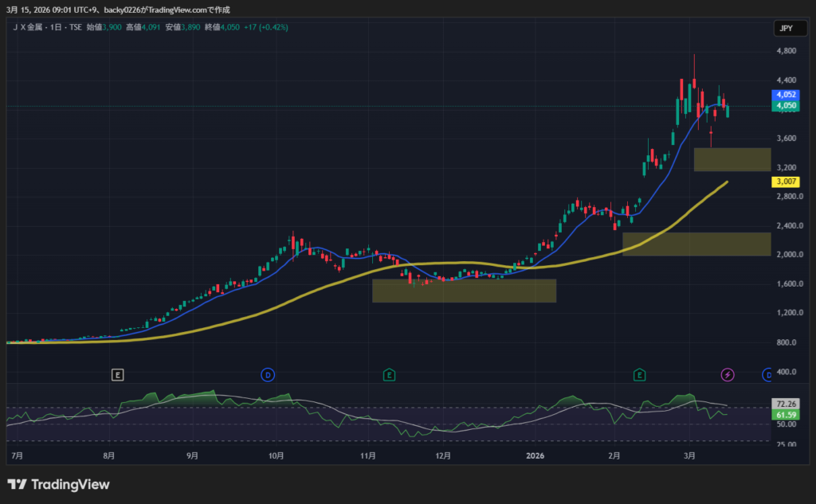The width and height of the screenshot is (816, 504).
Task: Open the green earnings E marker near February
Action: coord(639,374)
